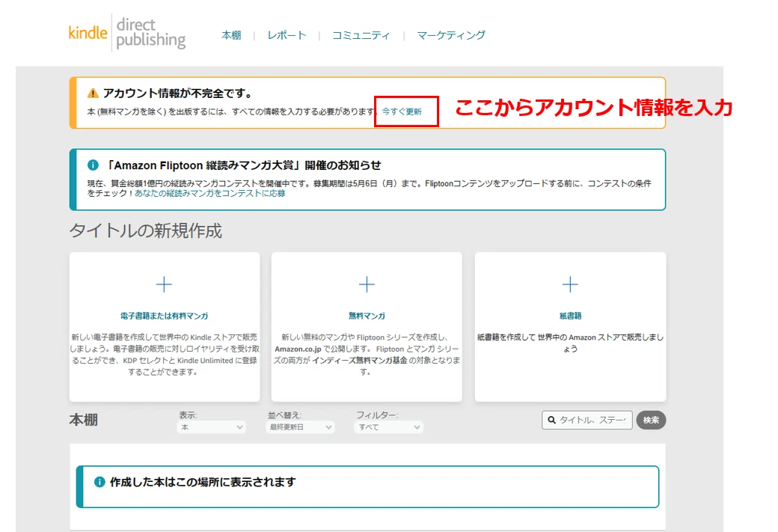Click the 今すぐ更新 link
Screen dimensions: 778x532
point(402,111)
